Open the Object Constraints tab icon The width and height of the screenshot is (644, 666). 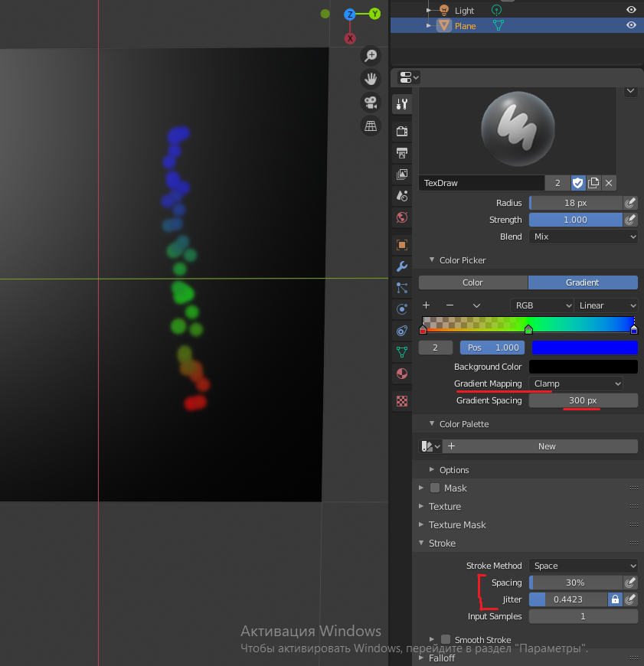coord(402,331)
